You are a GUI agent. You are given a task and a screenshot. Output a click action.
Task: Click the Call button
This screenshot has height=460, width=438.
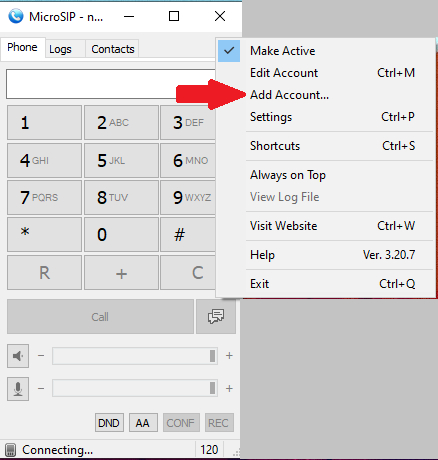(100, 316)
